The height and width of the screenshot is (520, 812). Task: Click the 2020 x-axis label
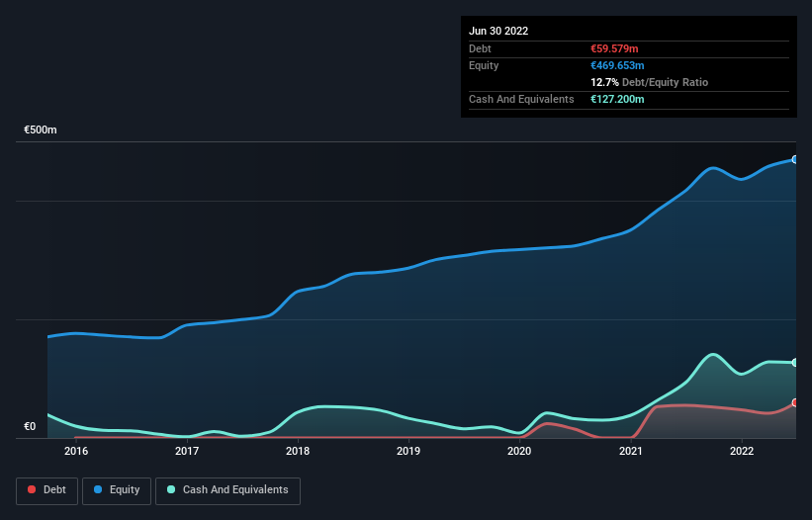(519, 451)
